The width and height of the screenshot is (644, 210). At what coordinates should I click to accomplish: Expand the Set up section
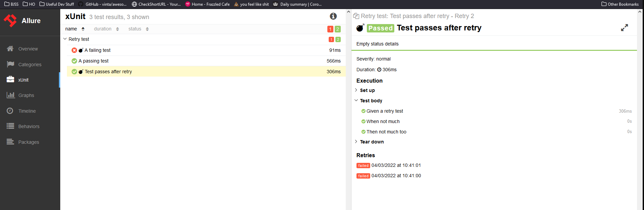(367, 90)
